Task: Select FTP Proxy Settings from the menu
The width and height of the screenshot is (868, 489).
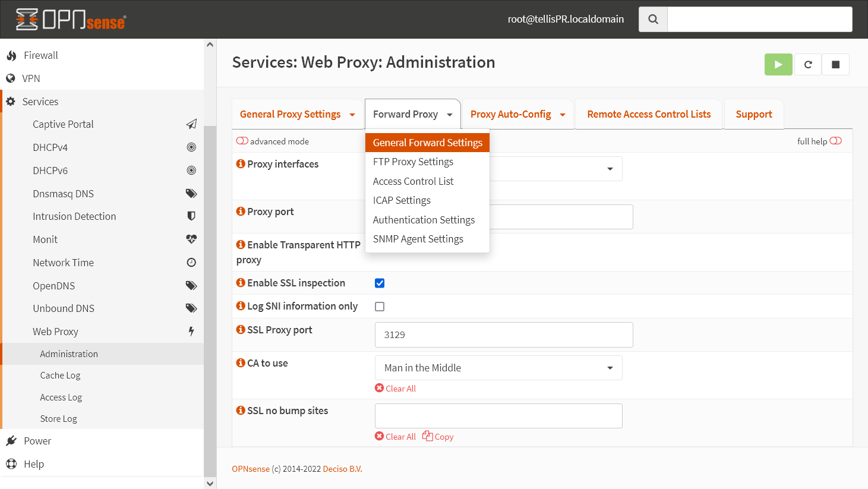Action: 412,161
